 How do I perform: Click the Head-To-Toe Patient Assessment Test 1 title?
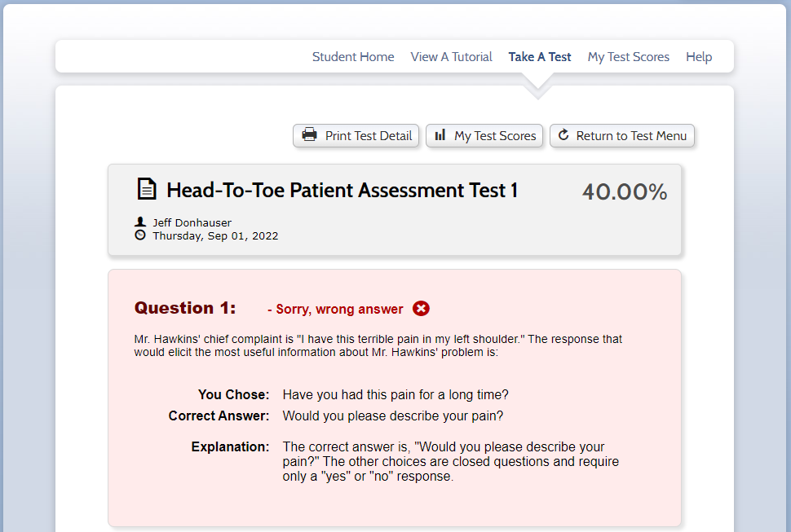pyautogui.click(x=342, y=191)
